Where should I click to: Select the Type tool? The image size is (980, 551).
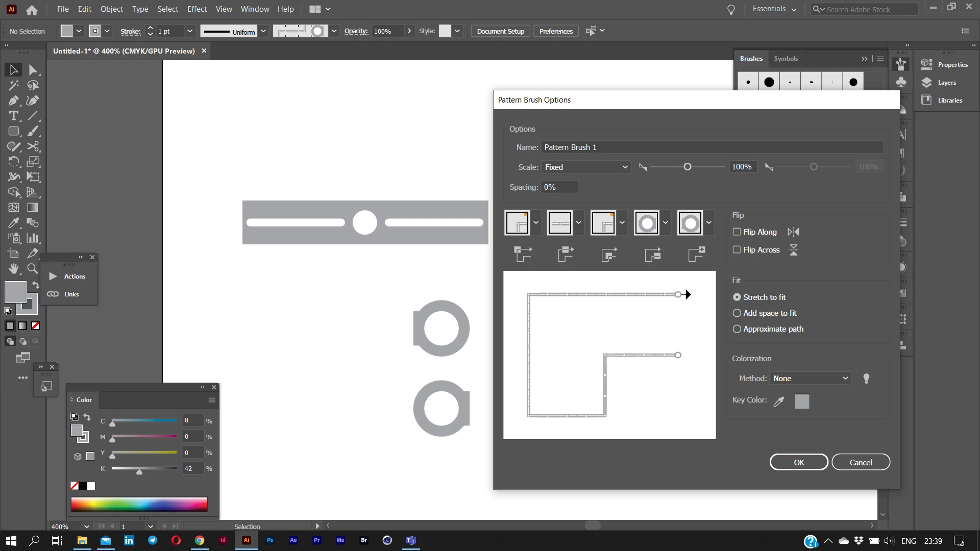[13, 116]
